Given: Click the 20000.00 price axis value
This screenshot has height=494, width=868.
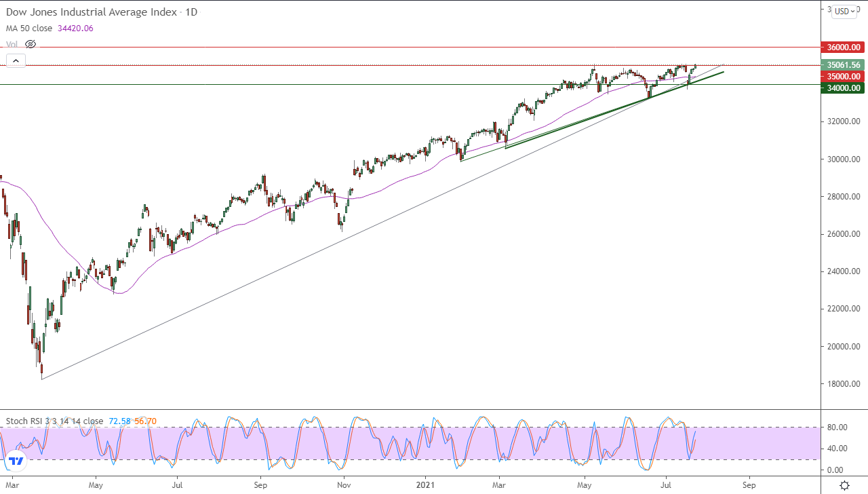Looking at the screenshot, I should 843,347.
